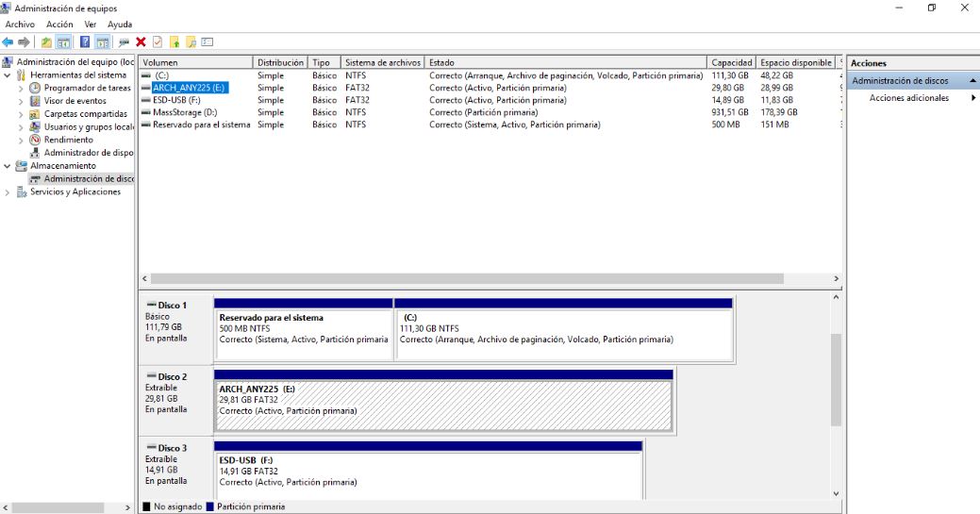Open the Archivo menu

click(x=20, y=25)
